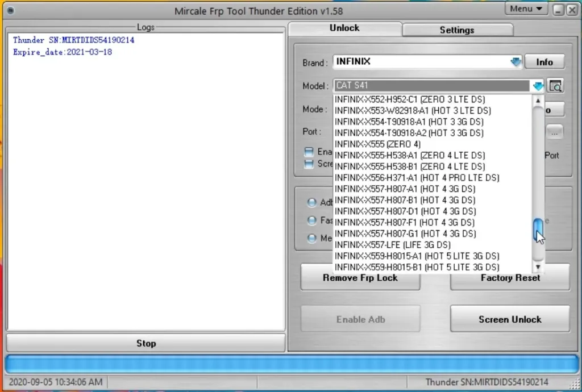Viewport: 582px width, 392px height.
Task: Click the Expire_date line in Logs
Action: click(x=63, y=52)
